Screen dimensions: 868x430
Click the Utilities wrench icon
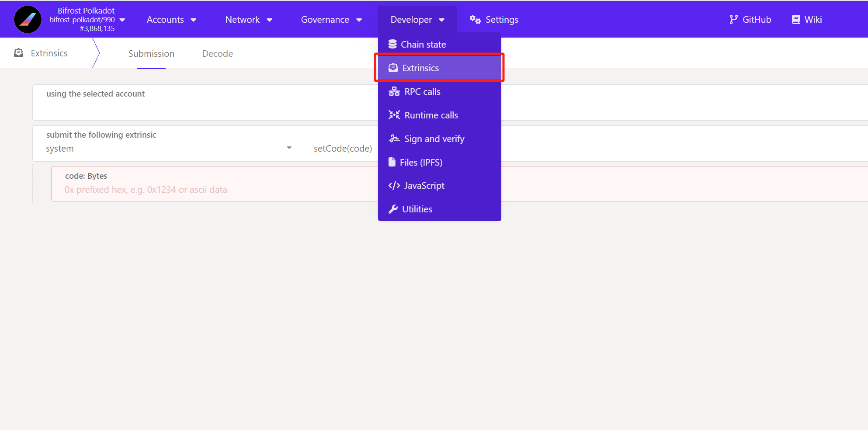(393, 209)
